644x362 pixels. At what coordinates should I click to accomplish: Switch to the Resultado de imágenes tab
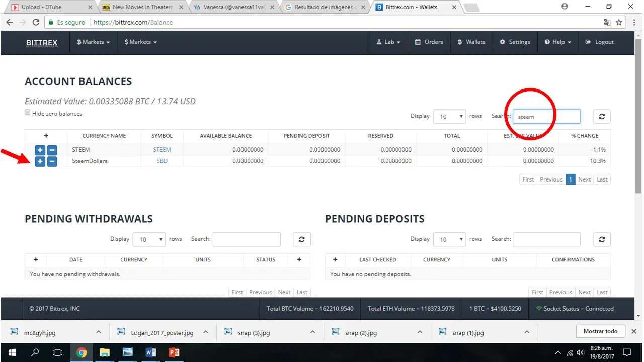click(325, 7)
